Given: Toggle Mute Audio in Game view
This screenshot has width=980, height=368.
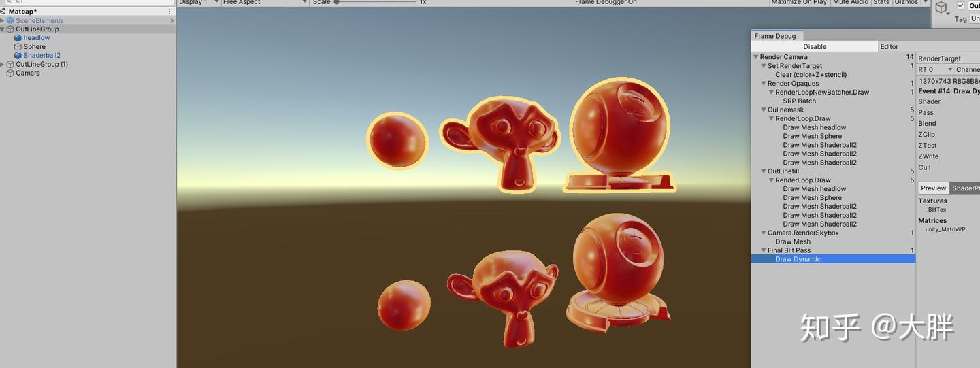Looking at the screenshot, I should pyautogui.click(x=850, y=3).
